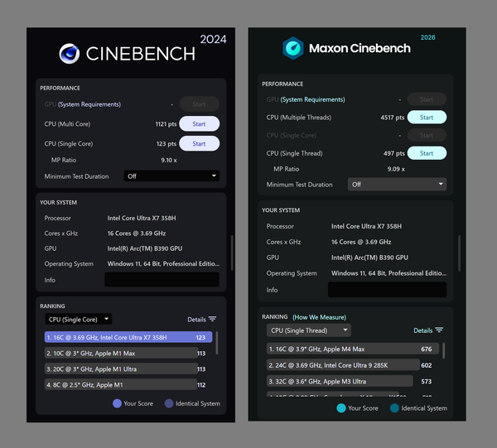
Task: Open the How We Measure link
Action: tap(319, 317)
